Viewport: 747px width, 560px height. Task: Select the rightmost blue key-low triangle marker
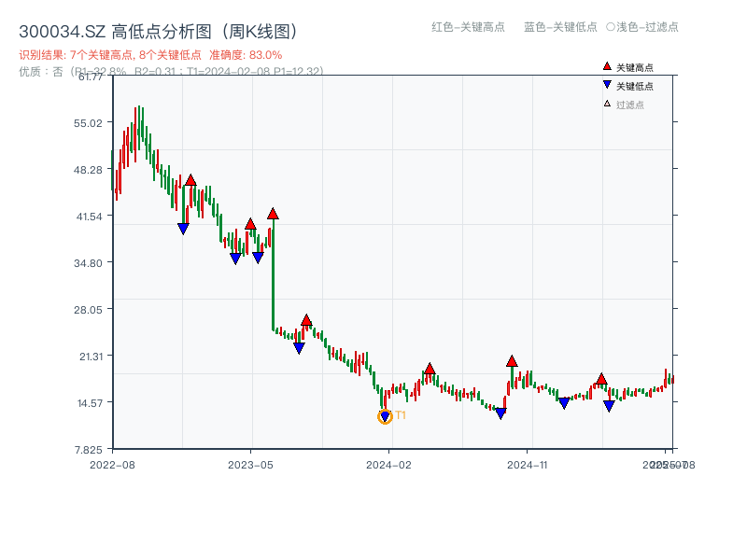(609, 406)
